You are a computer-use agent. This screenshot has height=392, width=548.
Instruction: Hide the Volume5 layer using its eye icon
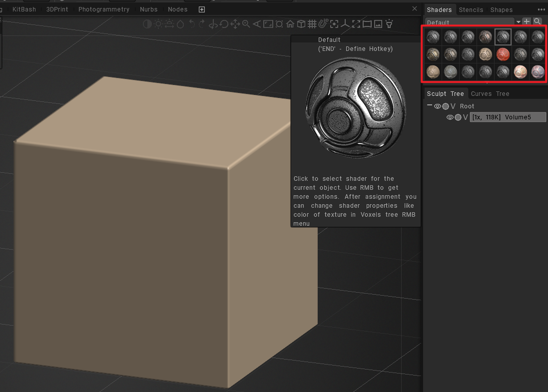450,117
